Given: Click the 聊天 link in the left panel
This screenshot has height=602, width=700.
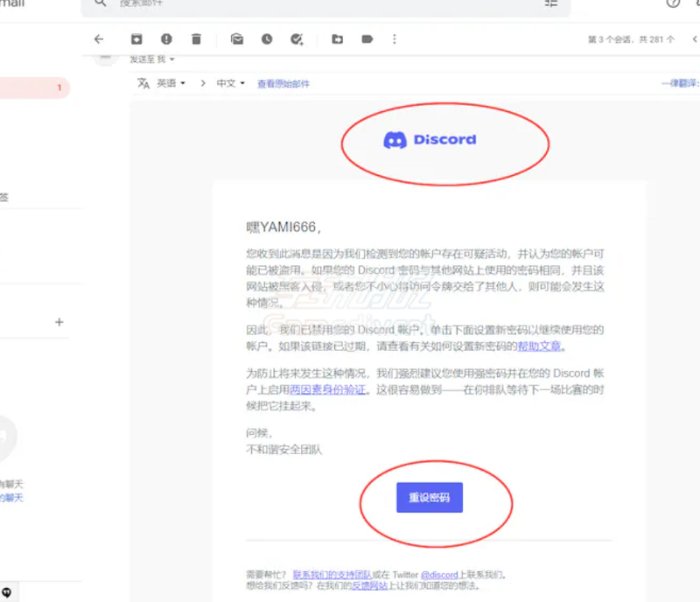Looking at the screenshot, I should (11, 498).
